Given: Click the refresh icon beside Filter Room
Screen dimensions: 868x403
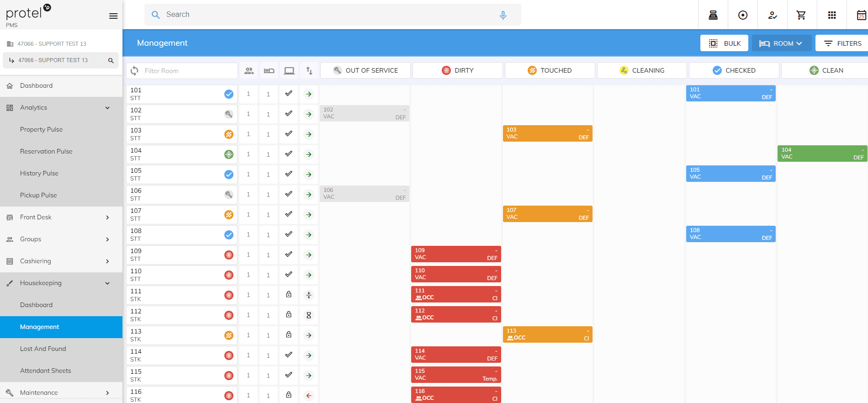Looking at the screenshot, I should click(x=135, y=71).
